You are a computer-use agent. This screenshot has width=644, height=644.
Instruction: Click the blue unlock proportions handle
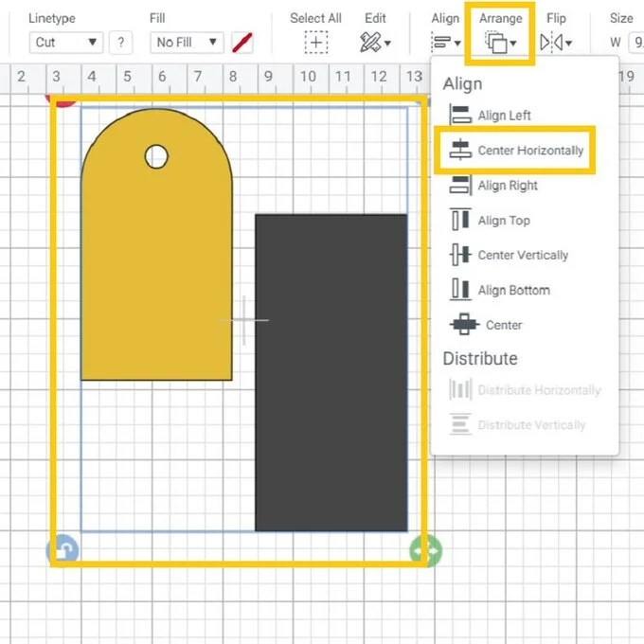pos(63,550)
